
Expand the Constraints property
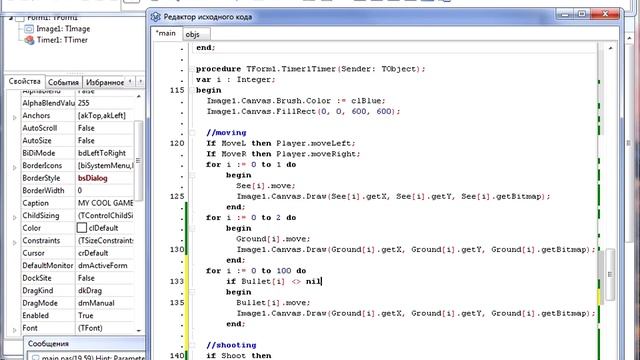point(14,242)
